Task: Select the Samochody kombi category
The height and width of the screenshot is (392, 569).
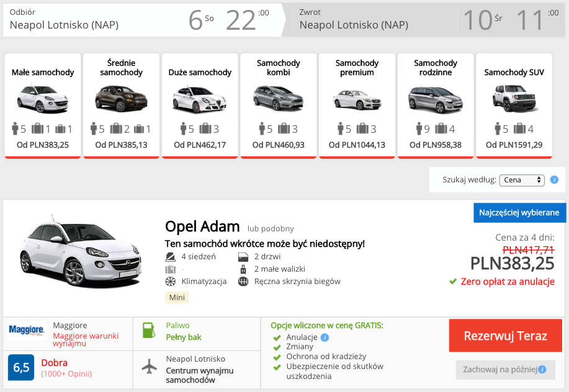Action: 279,106
